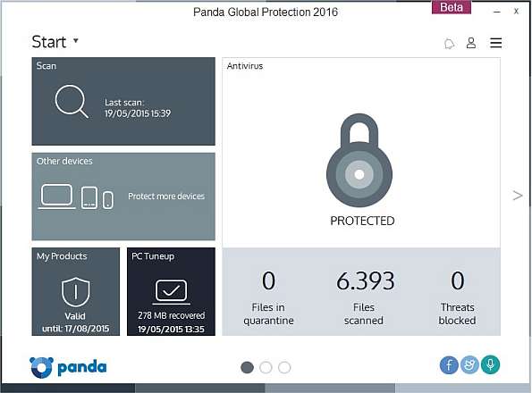Click the Panda logo
Viewport: 532px width, 393px height.
tap(68, 367)
